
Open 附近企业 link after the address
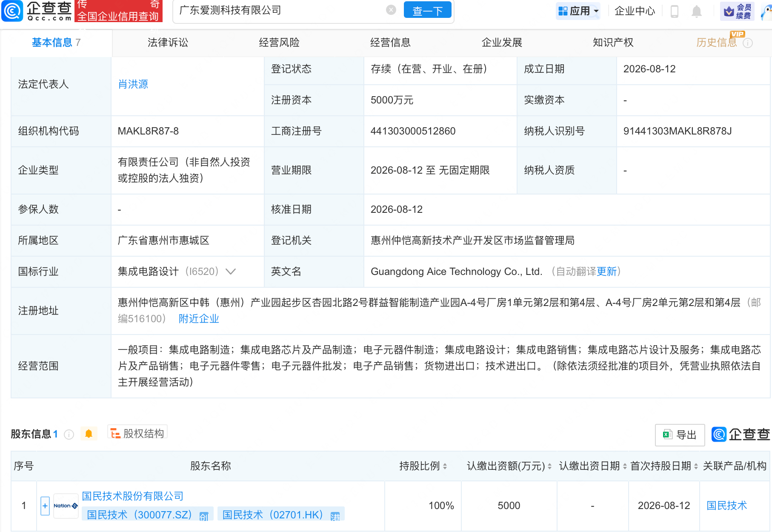click(x=199, y=319)
